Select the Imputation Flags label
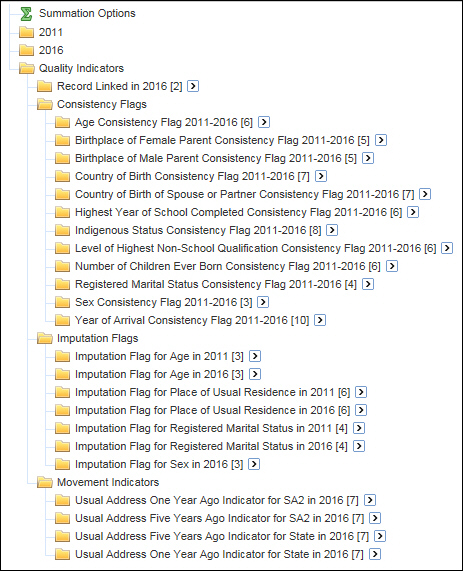Screen dimensions: 463x571 98,339
